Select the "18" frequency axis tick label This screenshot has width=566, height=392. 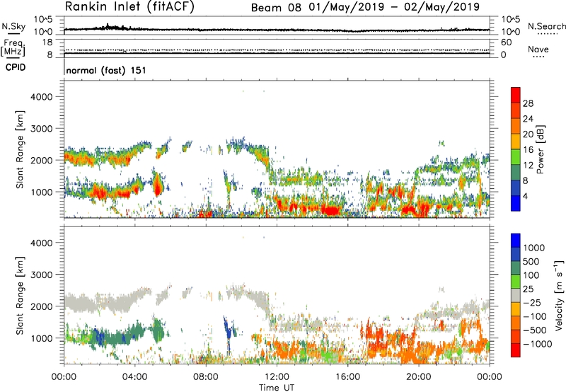[x=47, y=42]
